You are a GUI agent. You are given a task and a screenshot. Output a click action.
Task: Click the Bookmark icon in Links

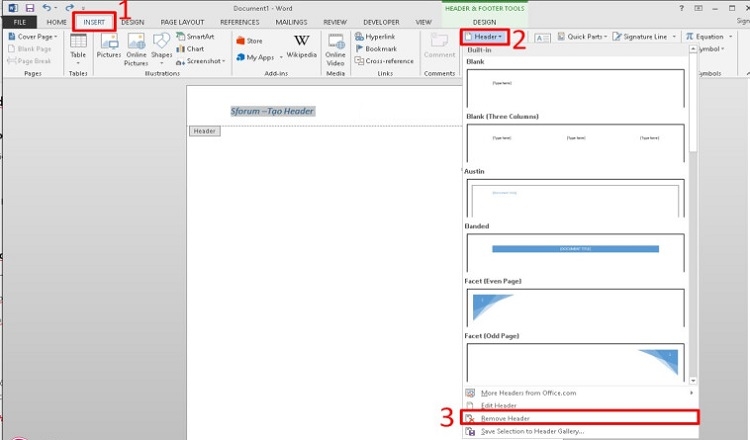tap(375, 49)
